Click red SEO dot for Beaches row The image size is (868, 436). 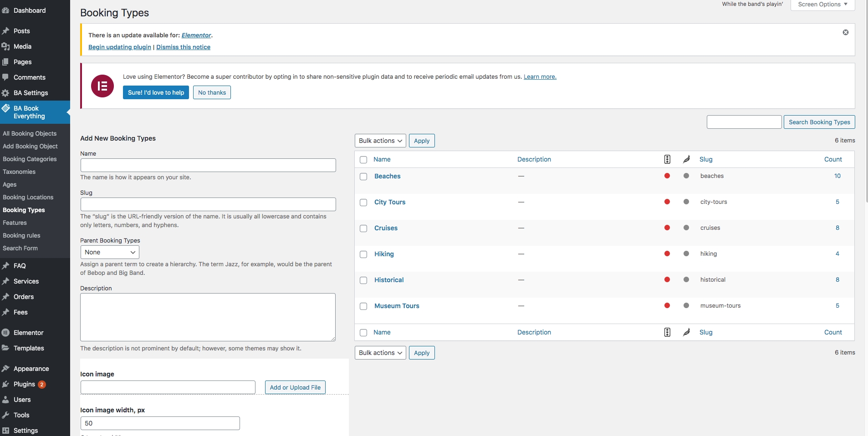(667, 176)
